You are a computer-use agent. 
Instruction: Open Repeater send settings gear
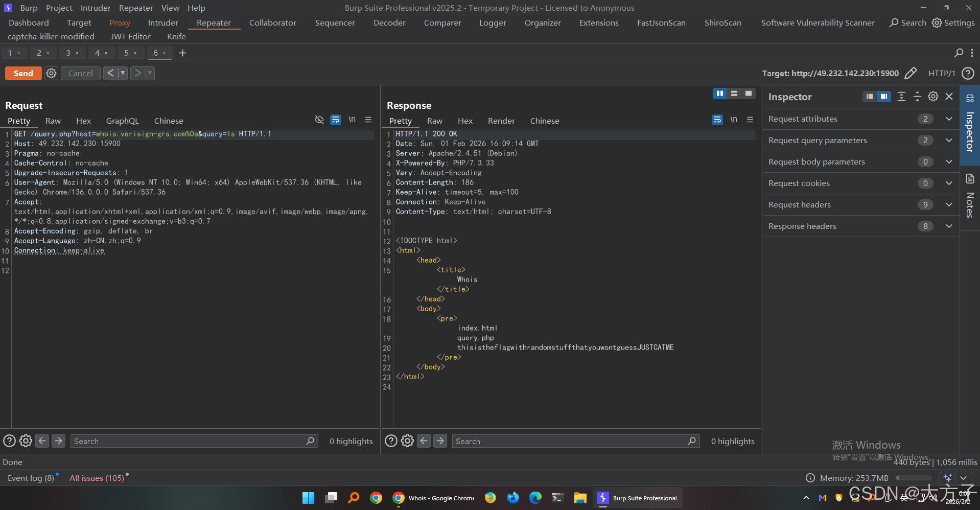point(51,74)
